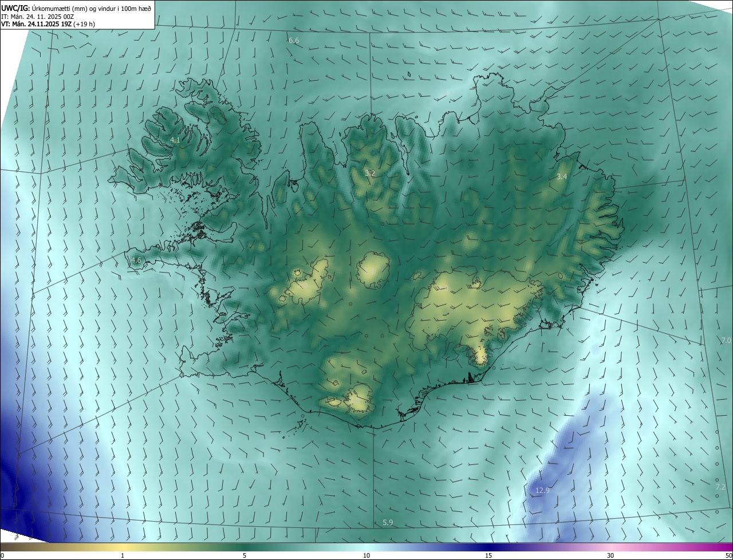
Task: Click the 5.9 value label at the bottom
Action: (388, 523)
